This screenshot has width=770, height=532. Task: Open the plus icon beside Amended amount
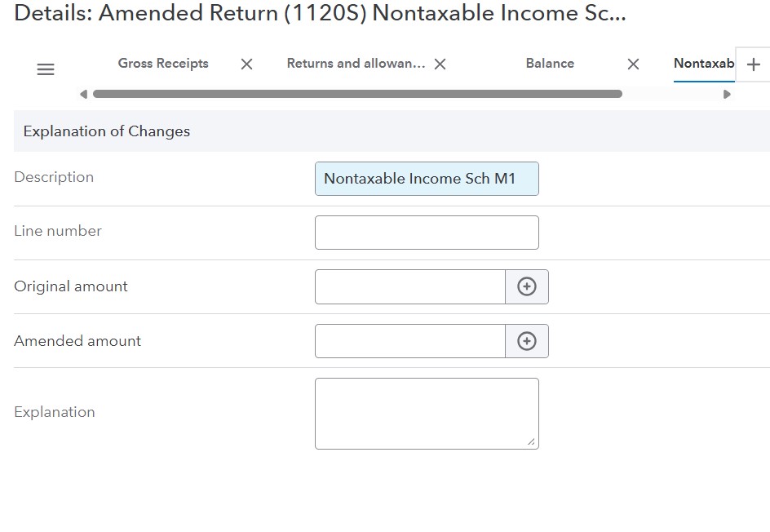tap(527, 340)
